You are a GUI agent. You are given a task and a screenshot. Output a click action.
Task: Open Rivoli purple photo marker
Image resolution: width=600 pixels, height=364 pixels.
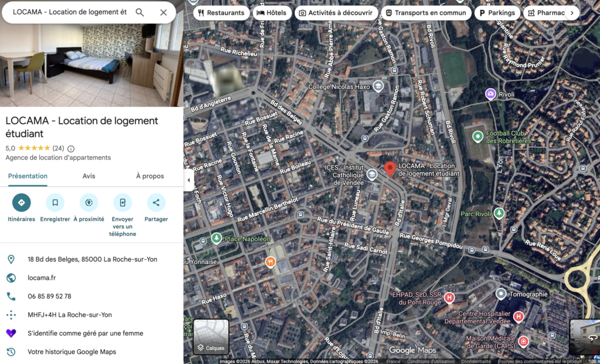[490, 94]
